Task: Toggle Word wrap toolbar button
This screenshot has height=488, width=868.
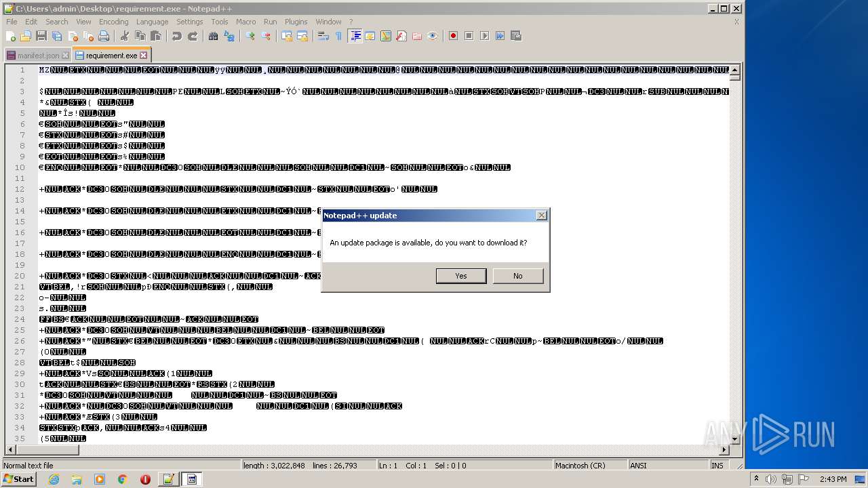Action: tap(323, 36)
